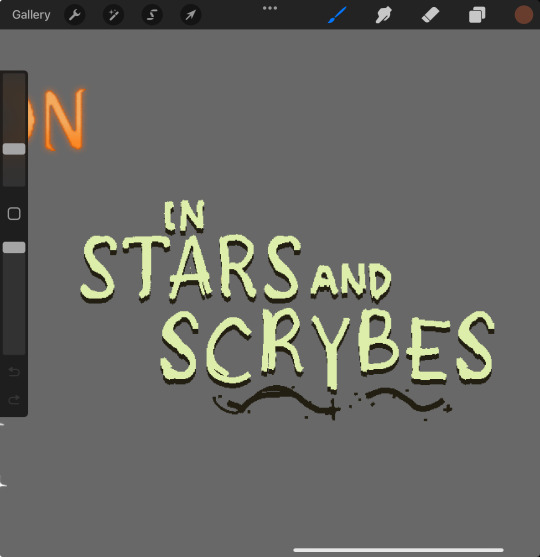540x557 pixels.
Task: Open the active color picker circle
Action: tap(524, 15)
